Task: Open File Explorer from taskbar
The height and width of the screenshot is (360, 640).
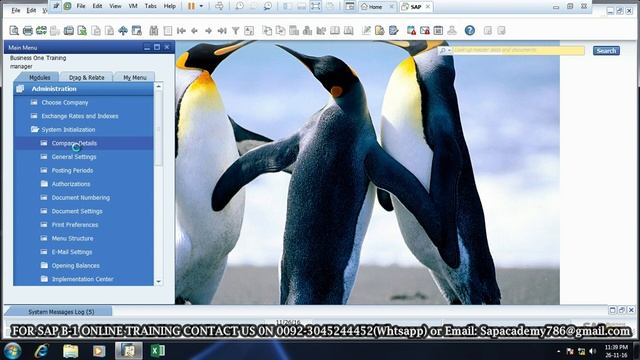Action: [x=70, y=351]
